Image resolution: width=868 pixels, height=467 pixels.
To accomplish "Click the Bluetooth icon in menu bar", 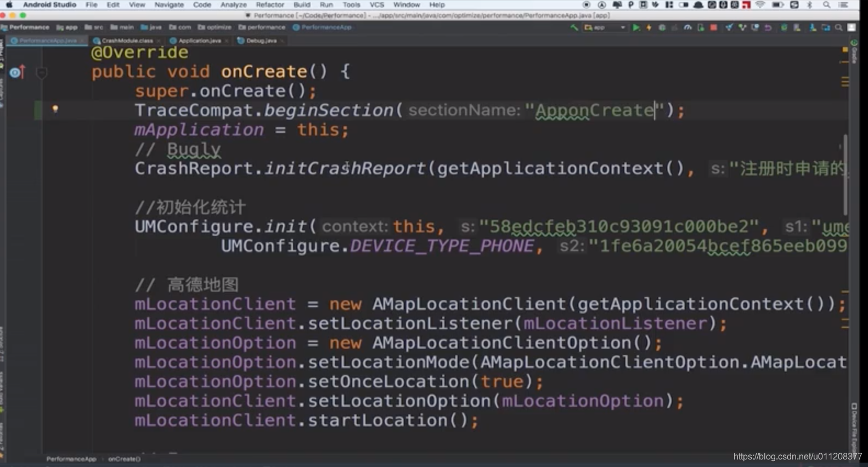I will pos(810,4).
